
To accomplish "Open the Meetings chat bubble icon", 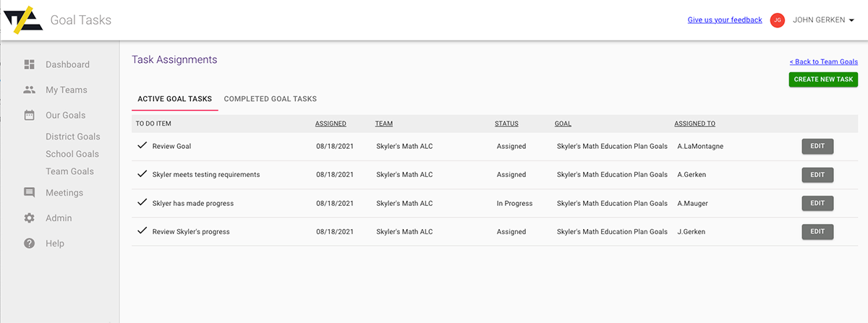I will pyautogui.click(x=29, y=193).
